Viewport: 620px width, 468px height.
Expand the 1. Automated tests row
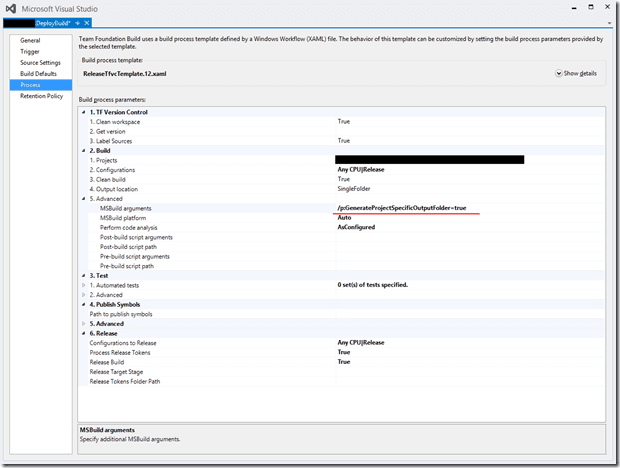(83, 285)
